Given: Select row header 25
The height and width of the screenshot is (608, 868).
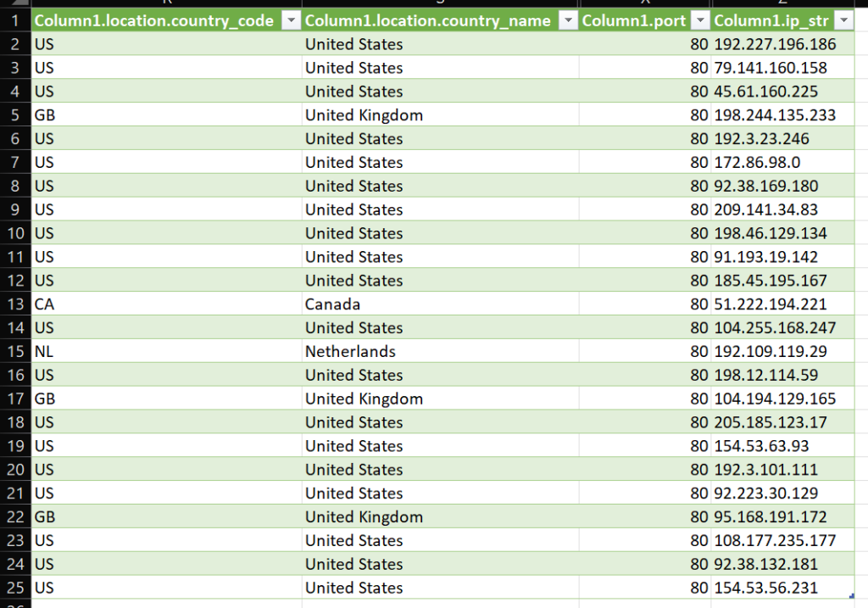Looking at the screenshot, I should [x=15, y=588].
